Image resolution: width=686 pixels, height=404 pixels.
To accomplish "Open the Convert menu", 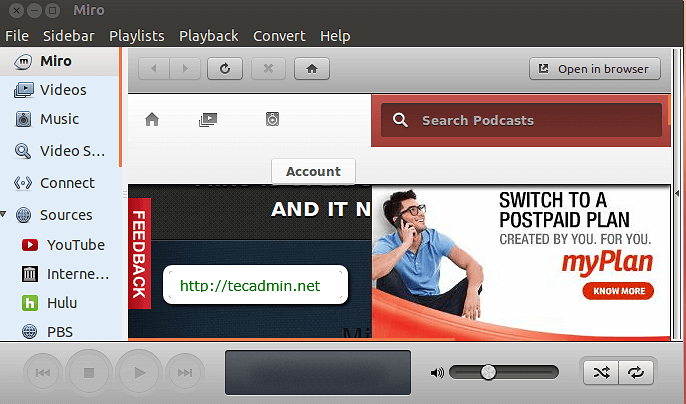I will pos(279,36).
